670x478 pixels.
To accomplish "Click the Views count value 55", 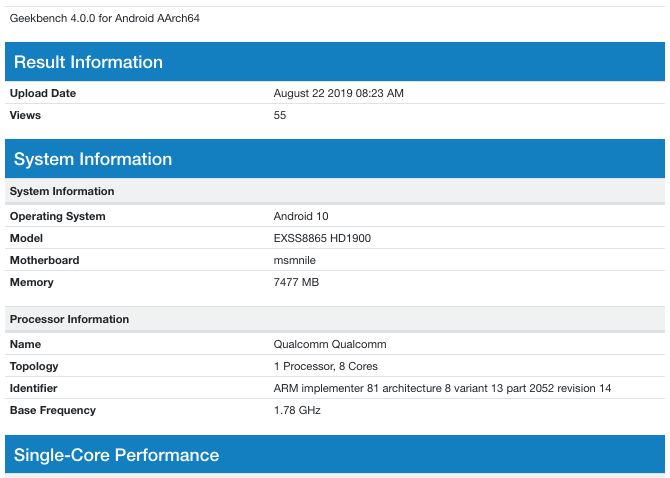I will (280, 115).
